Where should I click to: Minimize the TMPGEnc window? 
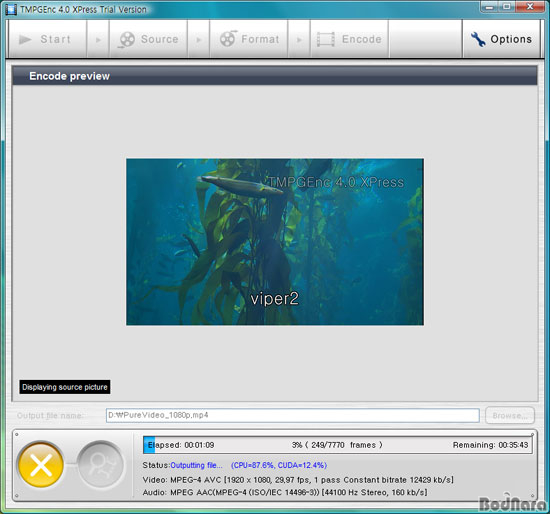(x=490, y=7)
